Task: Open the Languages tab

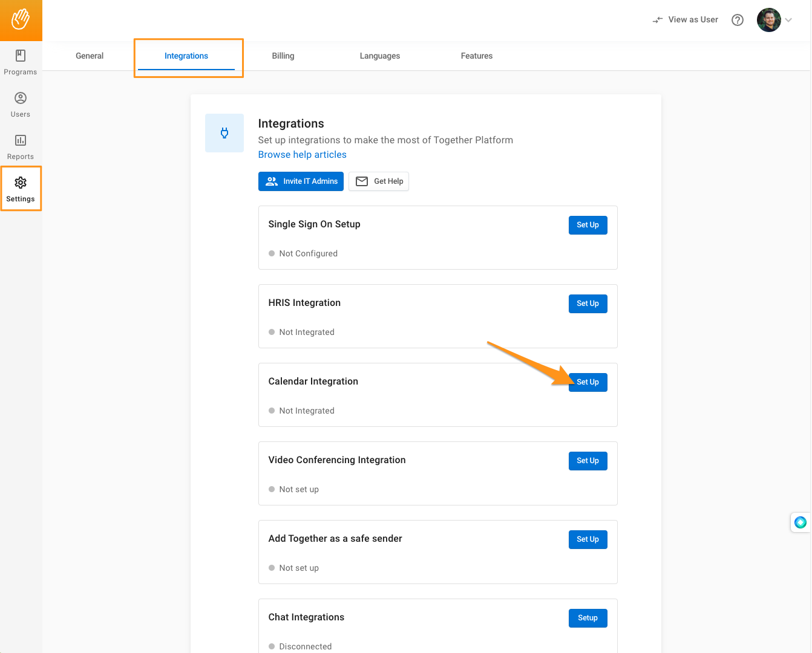Action: [379, 56]
